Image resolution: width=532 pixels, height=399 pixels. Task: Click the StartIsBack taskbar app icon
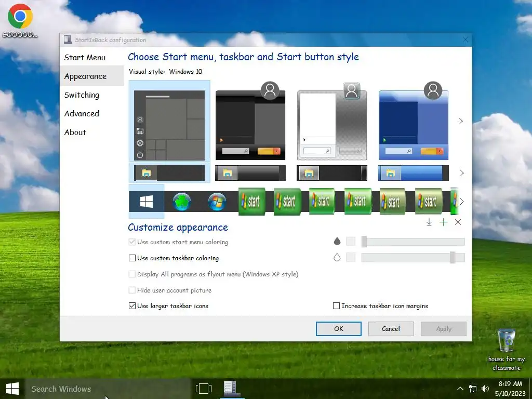pos(232,389)
